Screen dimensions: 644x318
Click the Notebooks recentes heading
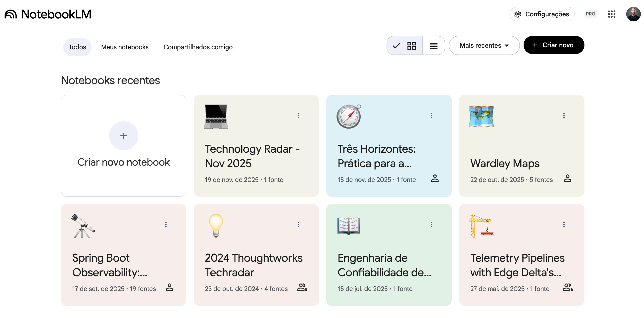110,80
